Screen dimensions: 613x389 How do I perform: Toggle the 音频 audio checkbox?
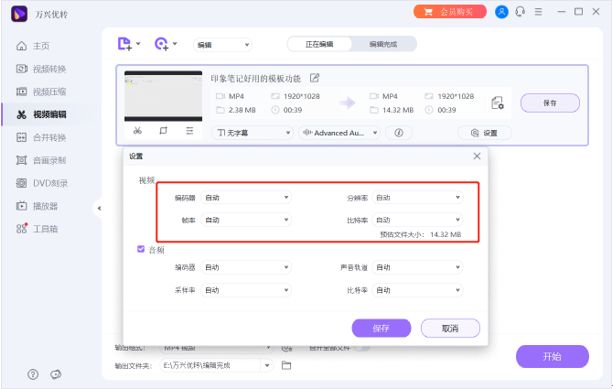click(141, 249)
